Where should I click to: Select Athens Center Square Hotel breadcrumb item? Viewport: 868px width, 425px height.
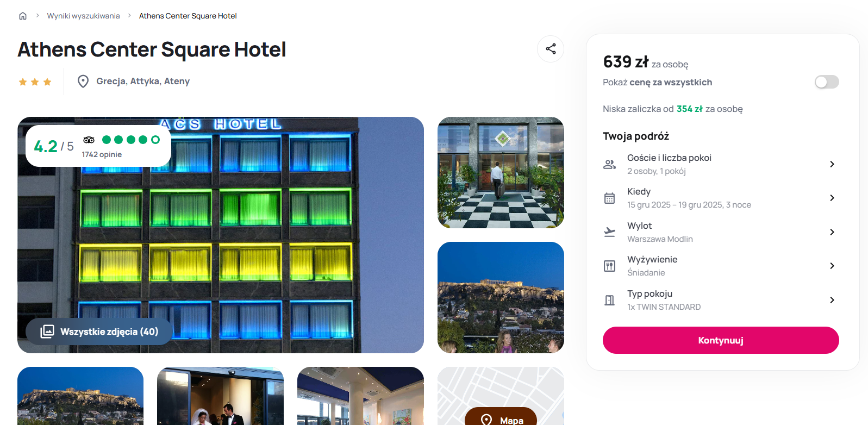tap(188, 16)
